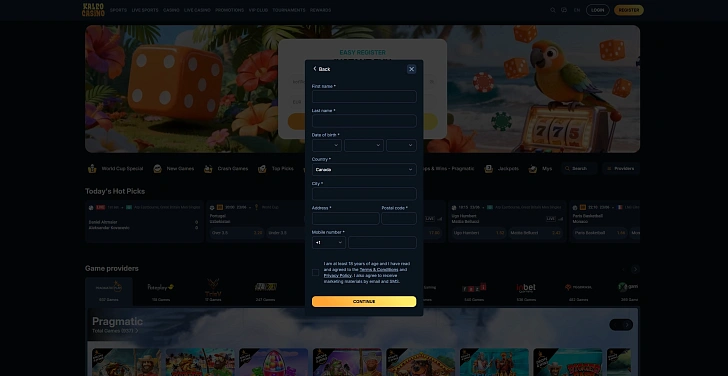The image size is (728, 376).
Task: Open the last Date of birth dropdown
Action: (x=401, y=145)
